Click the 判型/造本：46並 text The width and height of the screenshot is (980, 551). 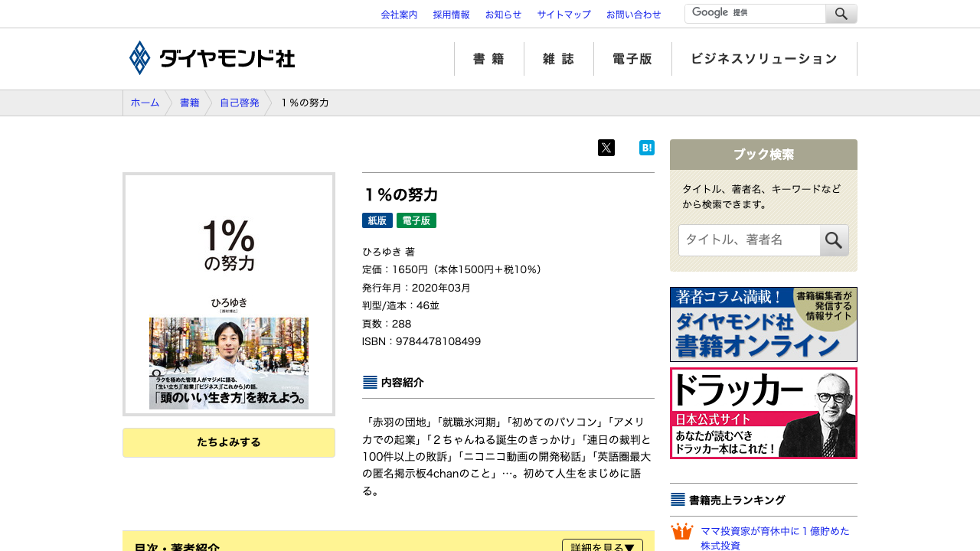400,305
